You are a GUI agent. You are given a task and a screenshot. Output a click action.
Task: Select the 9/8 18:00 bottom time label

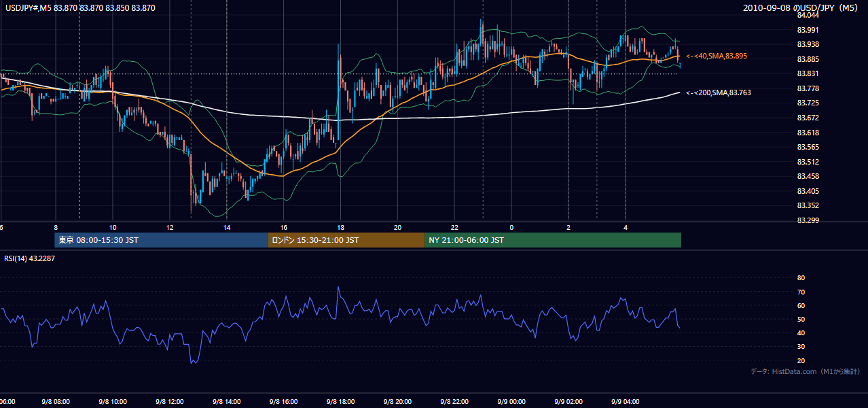341,402
